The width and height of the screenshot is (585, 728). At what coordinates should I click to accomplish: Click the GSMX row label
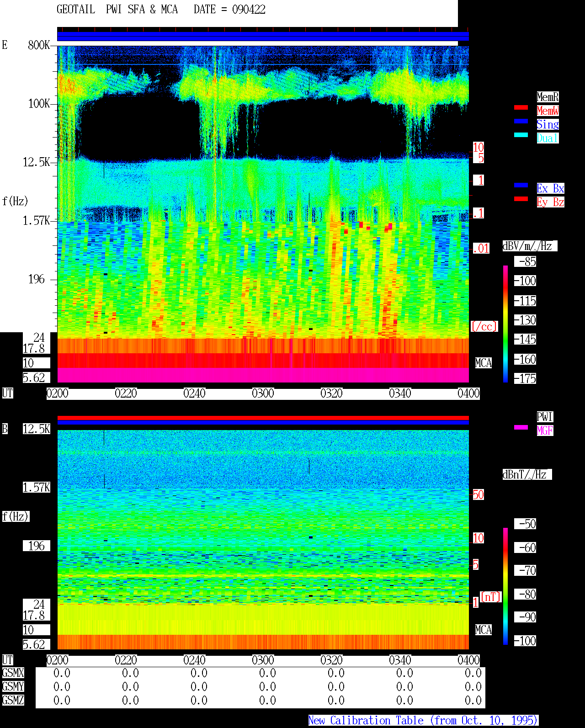click(x=13, y=673)
